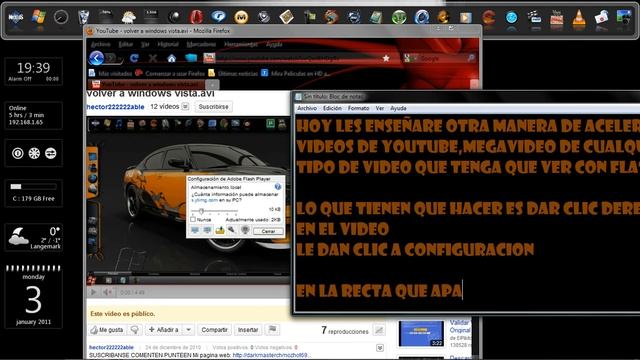Image resolution: width=640 pixels, height=360 pixels.
Task: Bookmark this page with the star
Action: coord(386,59)
